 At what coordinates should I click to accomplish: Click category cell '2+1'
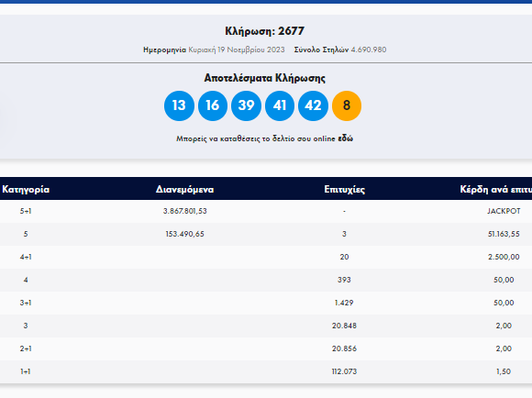[x=26, y=348]
